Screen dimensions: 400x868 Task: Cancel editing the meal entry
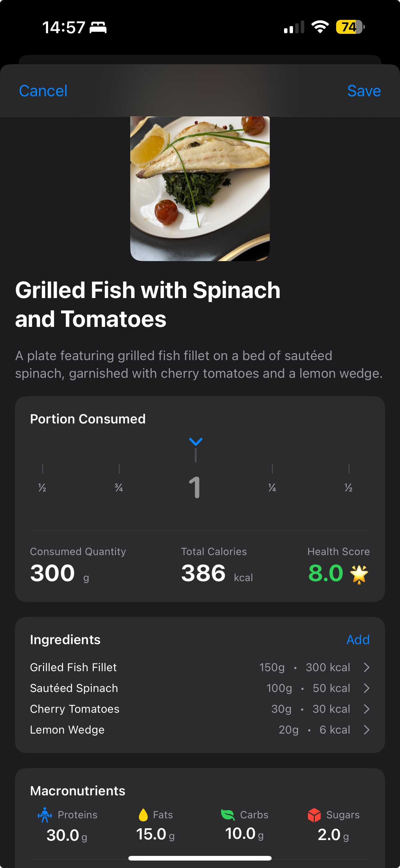click(x=43, y=91)
